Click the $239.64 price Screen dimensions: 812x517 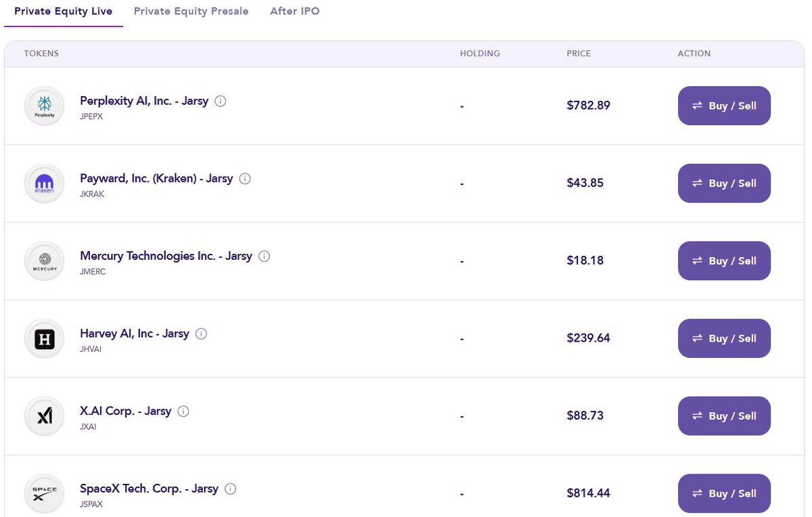pos(589,338)
